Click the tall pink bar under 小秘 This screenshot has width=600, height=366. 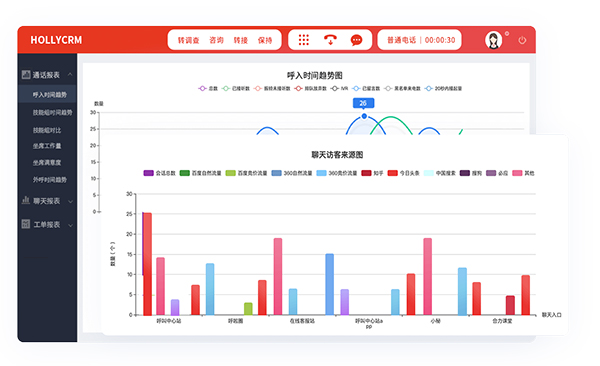pos(427,276)
